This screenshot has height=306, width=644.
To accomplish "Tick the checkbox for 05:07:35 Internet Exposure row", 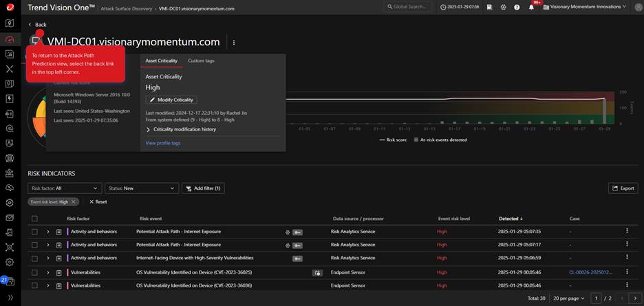I will pyautogui.click(x=34, y=232).
